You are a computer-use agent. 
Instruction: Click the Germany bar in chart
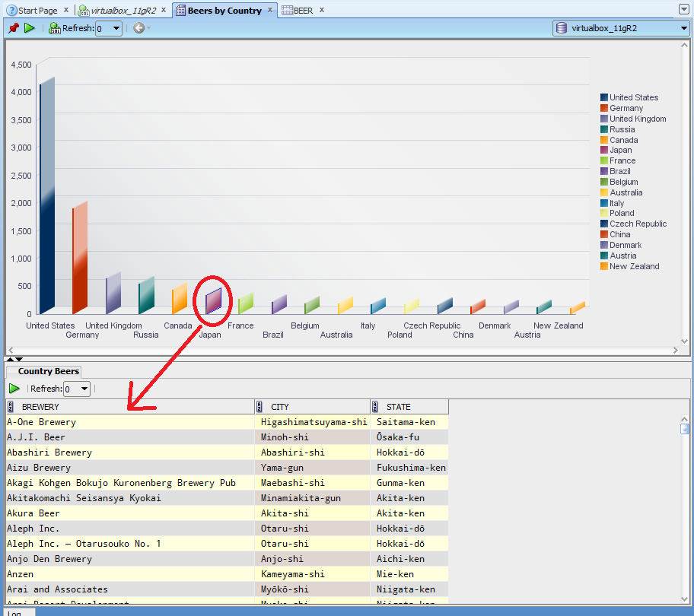click(x=80, y=258)
